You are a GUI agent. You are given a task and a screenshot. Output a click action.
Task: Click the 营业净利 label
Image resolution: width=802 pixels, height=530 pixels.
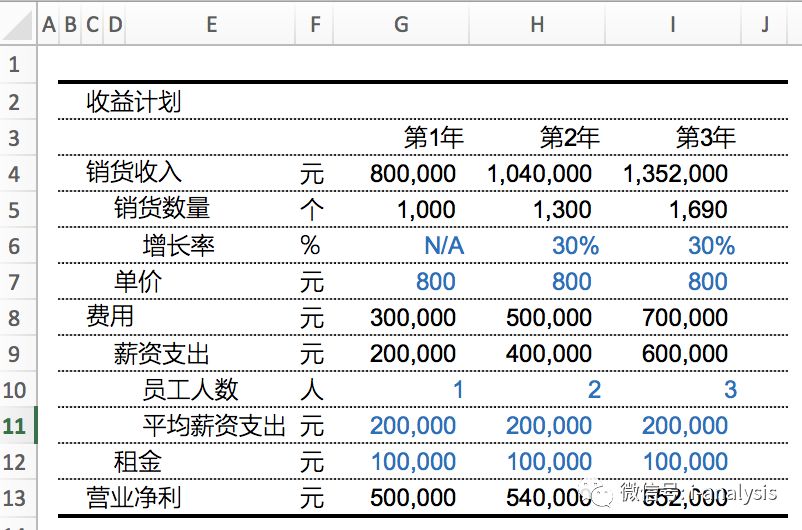(133, 497)
